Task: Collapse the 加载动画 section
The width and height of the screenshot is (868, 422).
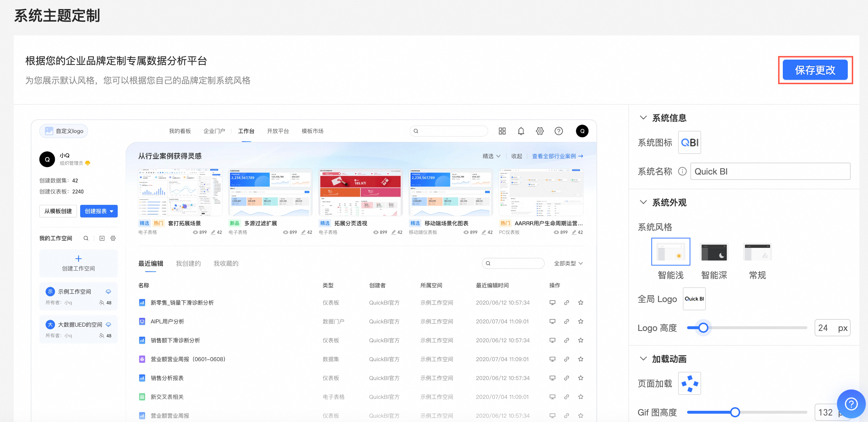Action: click(x=643, y=359)
